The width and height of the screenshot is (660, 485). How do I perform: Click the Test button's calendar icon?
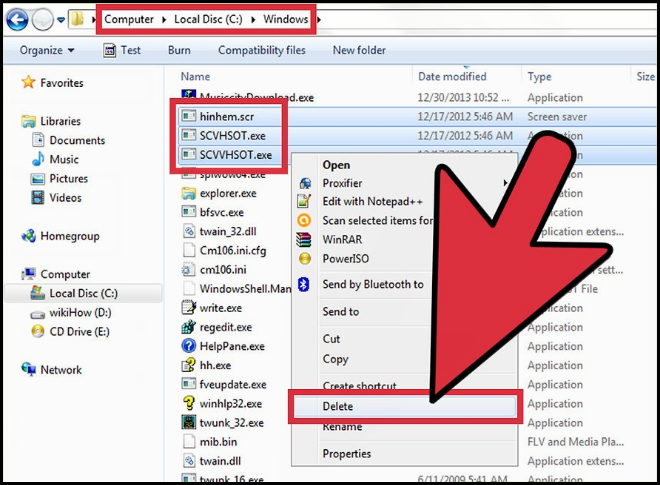pyautogui.click(x=109, y=51)
